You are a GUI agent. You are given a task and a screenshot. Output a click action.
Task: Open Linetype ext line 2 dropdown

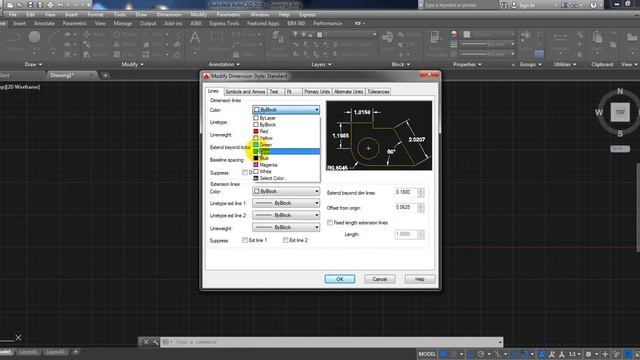tap(286, 215)
